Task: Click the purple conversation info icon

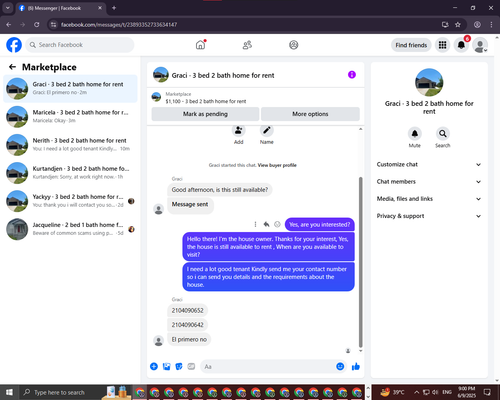Action: 352,75
